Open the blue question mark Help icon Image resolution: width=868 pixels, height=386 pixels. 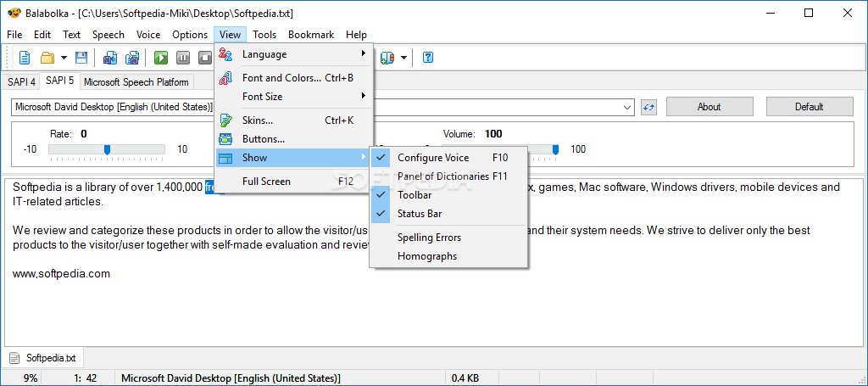click(428, 57)
